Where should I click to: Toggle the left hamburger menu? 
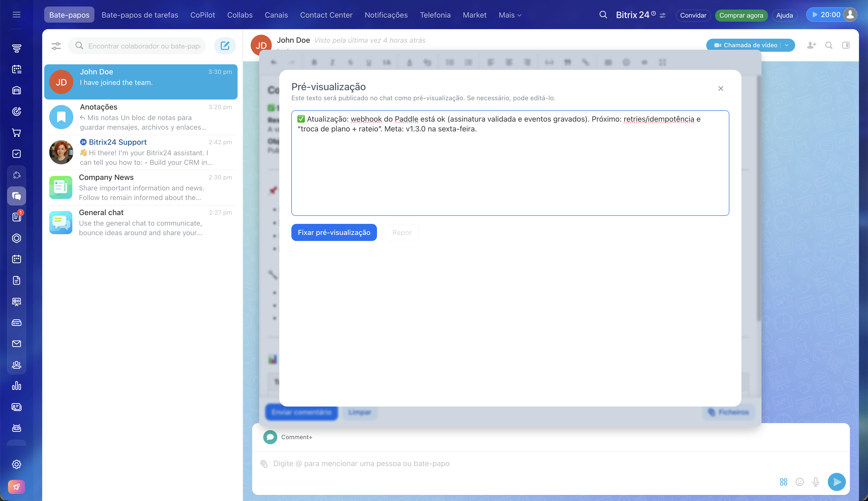(x=17, y=15)
